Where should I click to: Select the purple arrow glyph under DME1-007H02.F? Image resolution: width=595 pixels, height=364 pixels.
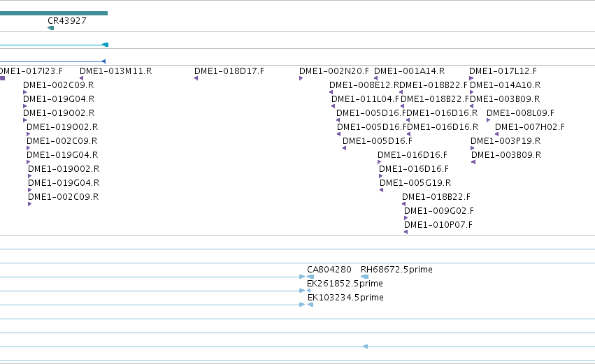(496, 135)
